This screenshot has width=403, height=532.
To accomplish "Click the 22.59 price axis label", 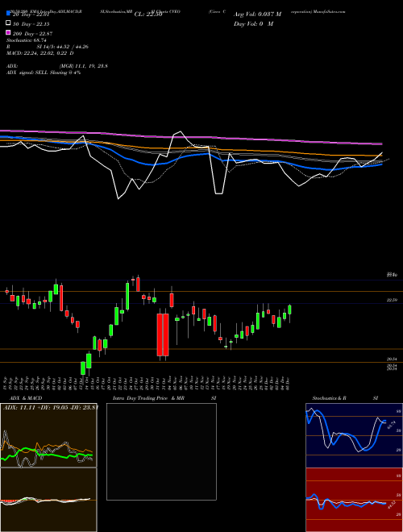I will click(x=392, y=300).
